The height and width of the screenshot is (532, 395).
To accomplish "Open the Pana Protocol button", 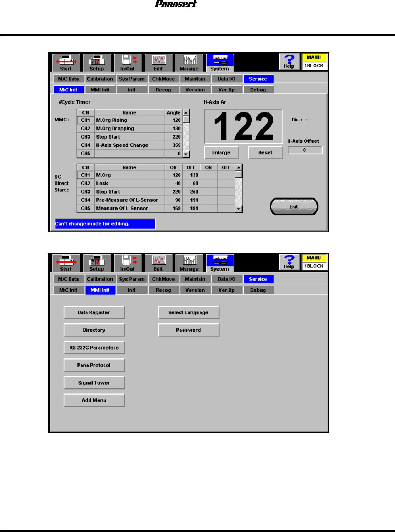I will coord(94,365).
